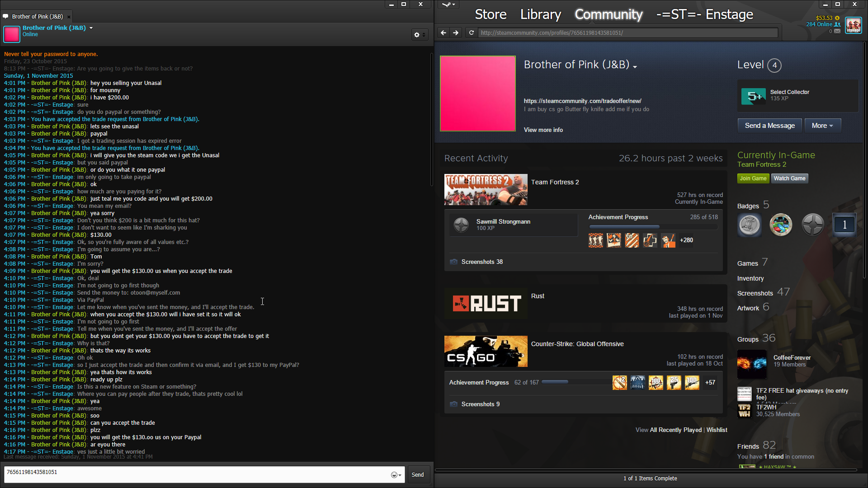Open friends list via 284 Online icon
Image resolution: width=868 pixels, height=488 pixels.
click(x=837, y=24)
